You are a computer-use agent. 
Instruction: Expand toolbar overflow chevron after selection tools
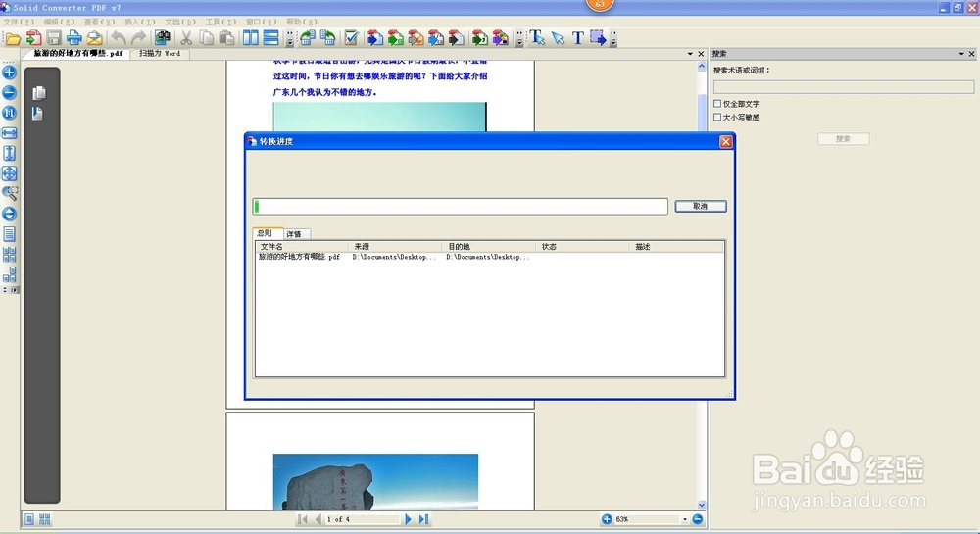613,39
